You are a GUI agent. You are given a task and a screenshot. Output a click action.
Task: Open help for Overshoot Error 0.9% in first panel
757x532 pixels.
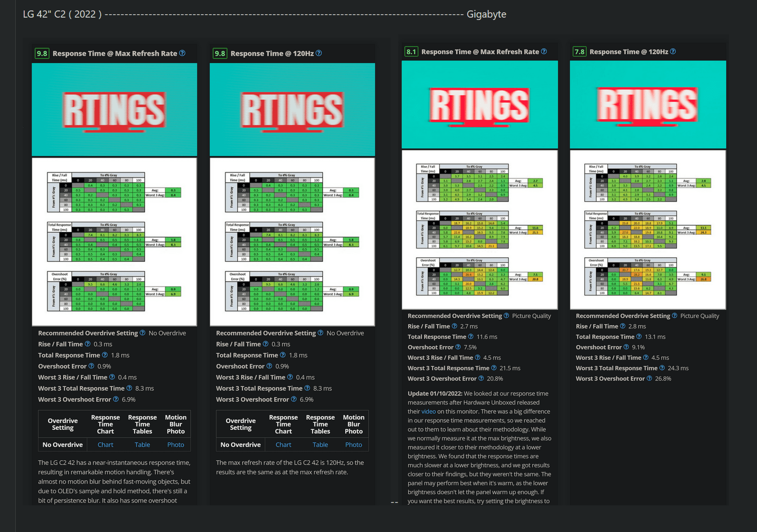[91, 366]
